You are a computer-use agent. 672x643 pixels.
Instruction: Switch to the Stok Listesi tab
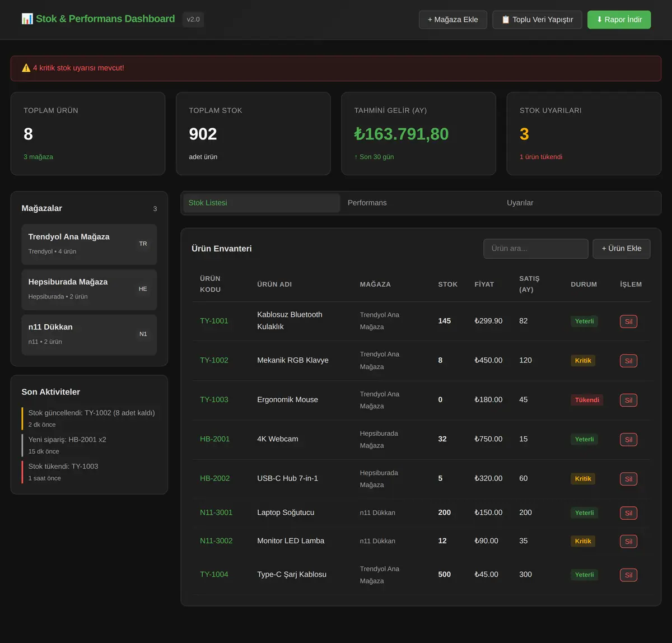click(262, 203)
